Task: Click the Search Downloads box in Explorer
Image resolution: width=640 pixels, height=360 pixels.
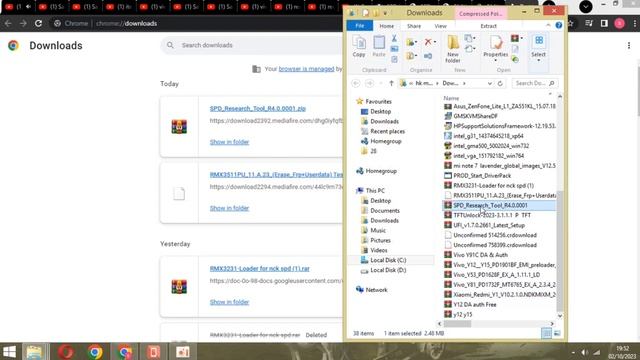Action: click(x=535, y=83)
